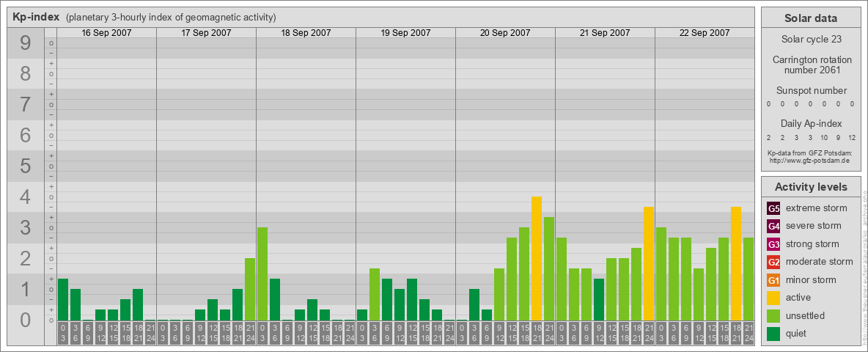The height and width of the screenshot is (352, 868).
Task: Click the yellow bar on 22 Sep 2007
Action: pos(736,263)
